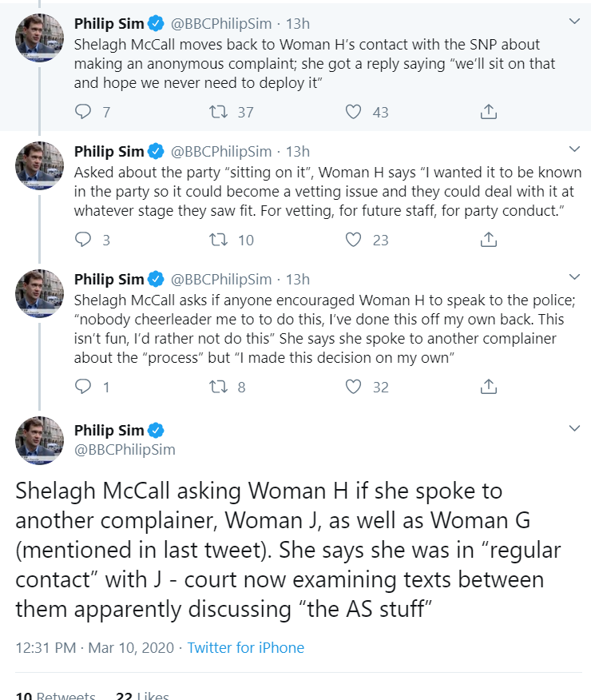Image resolution: width=591 pixels, height=700 pixels.
Task: Reply to the tweet with 1 reply
Action: pyautogui.click(x=82, y=387)
